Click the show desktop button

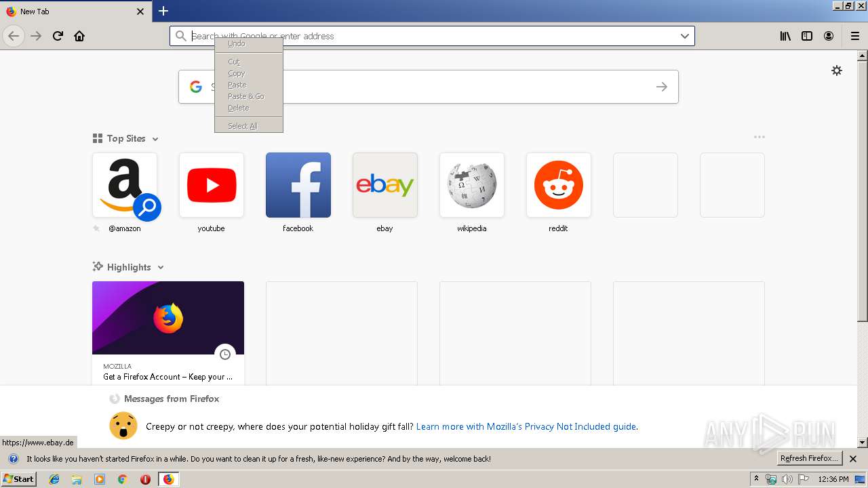click(860, 479)
